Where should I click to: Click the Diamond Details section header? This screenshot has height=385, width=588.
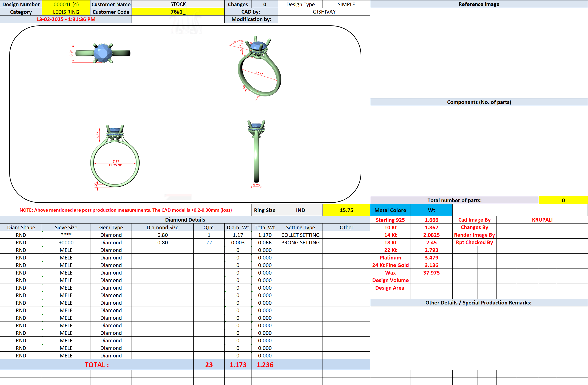pos(185,220)
